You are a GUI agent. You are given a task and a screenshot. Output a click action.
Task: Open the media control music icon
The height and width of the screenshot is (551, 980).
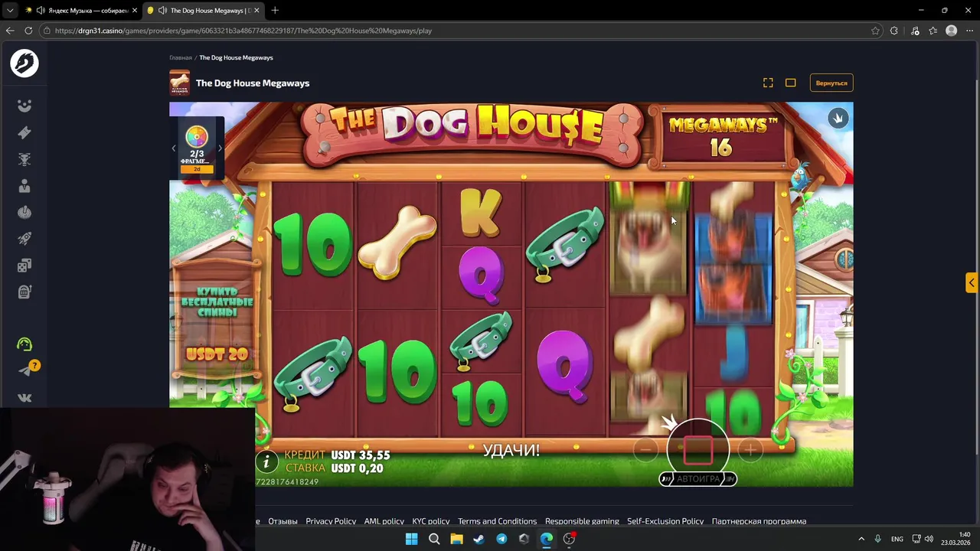[915, 31]
